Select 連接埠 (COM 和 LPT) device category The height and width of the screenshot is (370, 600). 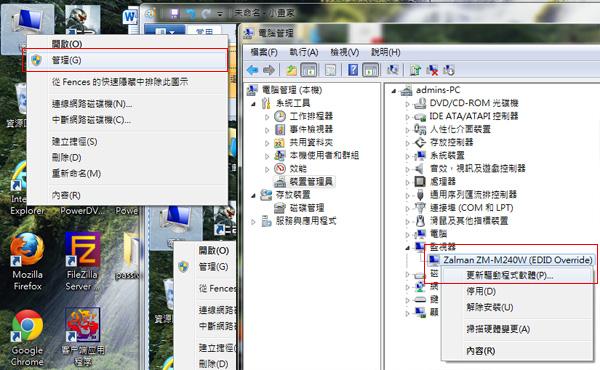pos(471,208)
